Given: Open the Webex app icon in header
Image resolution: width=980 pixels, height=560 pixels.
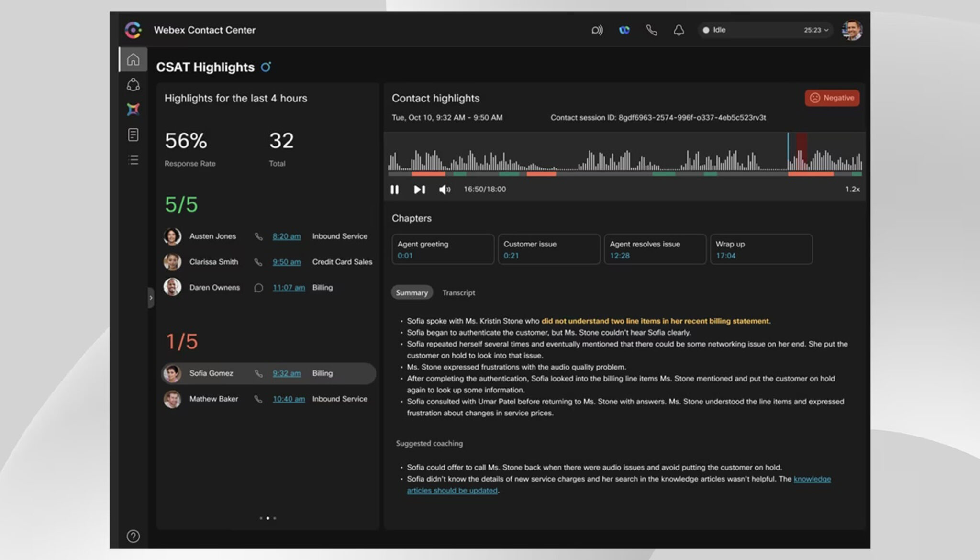Looking at the screenshot, I should tap(624, 30).
